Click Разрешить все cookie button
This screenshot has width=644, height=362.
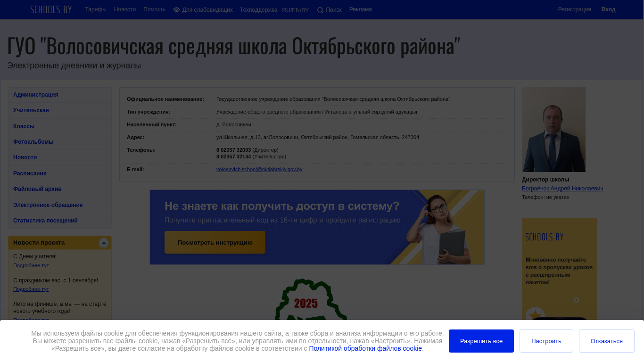(x=481, y=341)
